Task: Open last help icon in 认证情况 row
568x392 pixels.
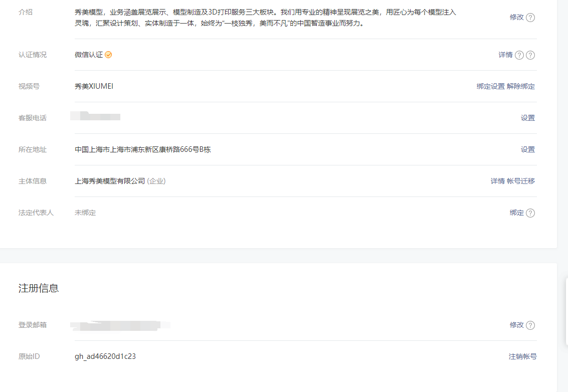Action: coord(530,55)
